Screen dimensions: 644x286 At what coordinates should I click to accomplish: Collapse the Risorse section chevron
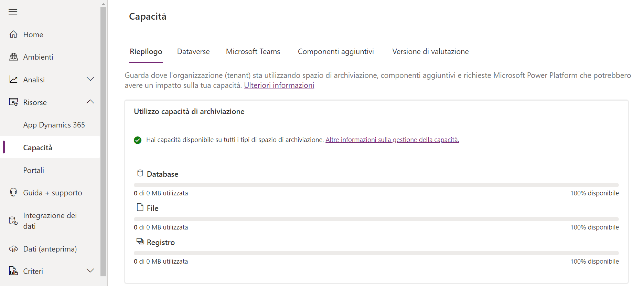click(90, 102)
